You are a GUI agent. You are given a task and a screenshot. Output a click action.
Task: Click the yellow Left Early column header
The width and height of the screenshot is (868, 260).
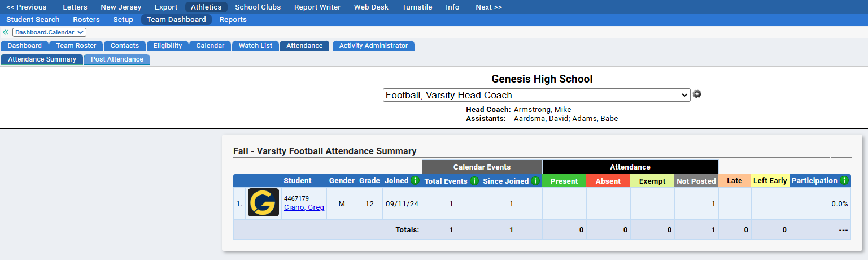point(770,181)
